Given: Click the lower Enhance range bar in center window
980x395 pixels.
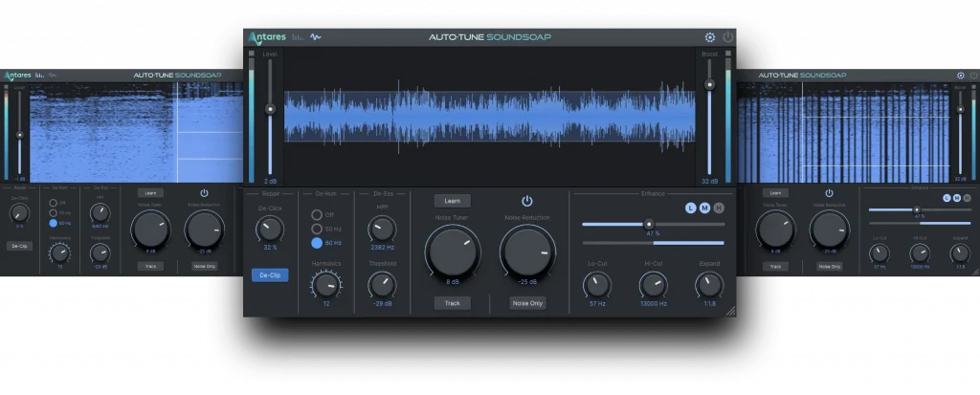Looking at the screenshot, I should (x=653, y=243).
